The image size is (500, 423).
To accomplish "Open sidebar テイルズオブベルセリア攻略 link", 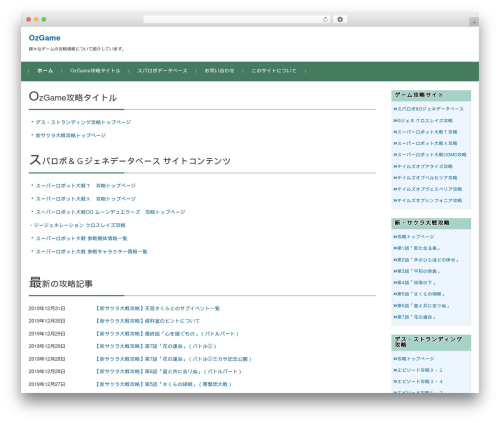I will click(x=425, y=178).
